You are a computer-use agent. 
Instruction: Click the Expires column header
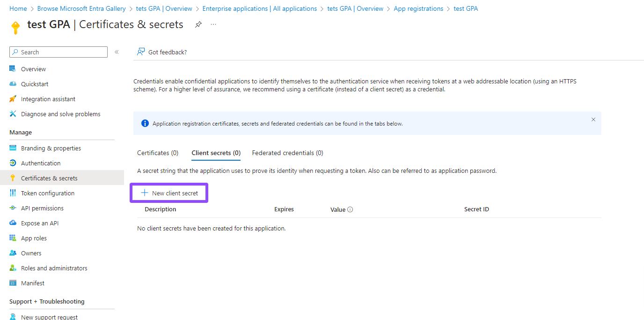pyautogui.click(x=284, y=209)
